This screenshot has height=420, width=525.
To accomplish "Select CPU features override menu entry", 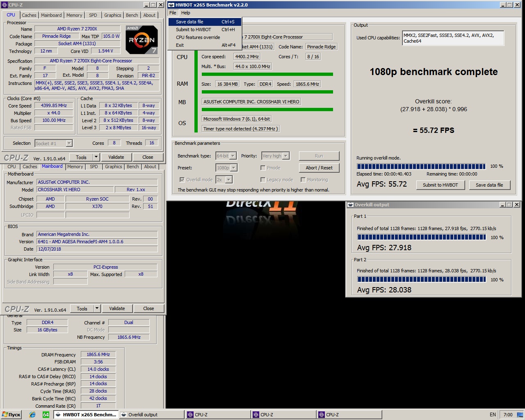I will (x=205, y=37).
